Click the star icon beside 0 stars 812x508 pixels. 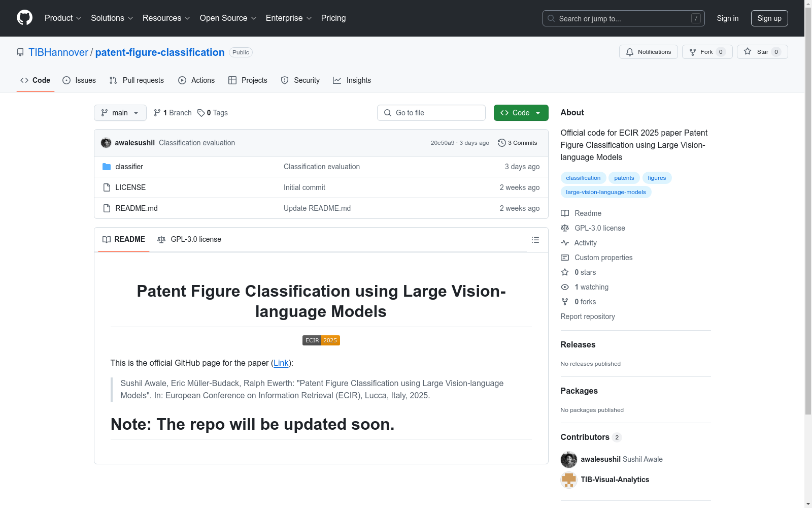click(565, 272)
